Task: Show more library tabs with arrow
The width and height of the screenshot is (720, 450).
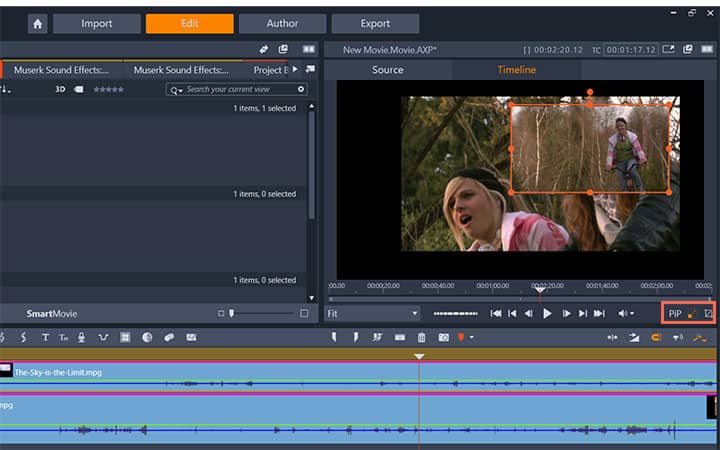Action: (295, 69)
